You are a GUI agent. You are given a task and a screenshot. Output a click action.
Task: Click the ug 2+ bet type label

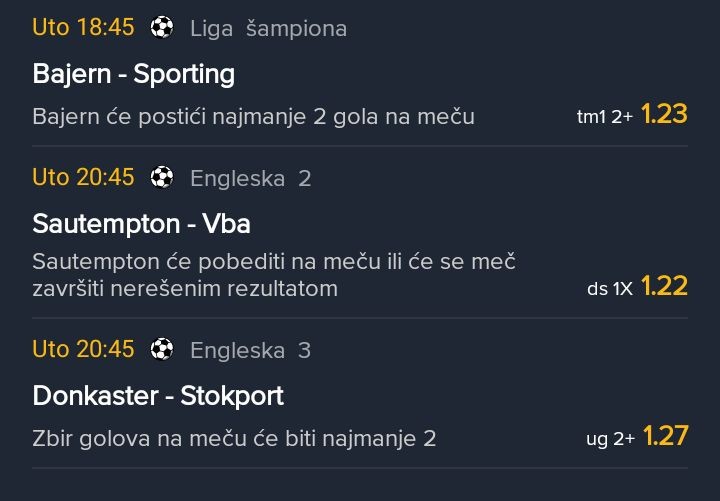pos(610,440)
